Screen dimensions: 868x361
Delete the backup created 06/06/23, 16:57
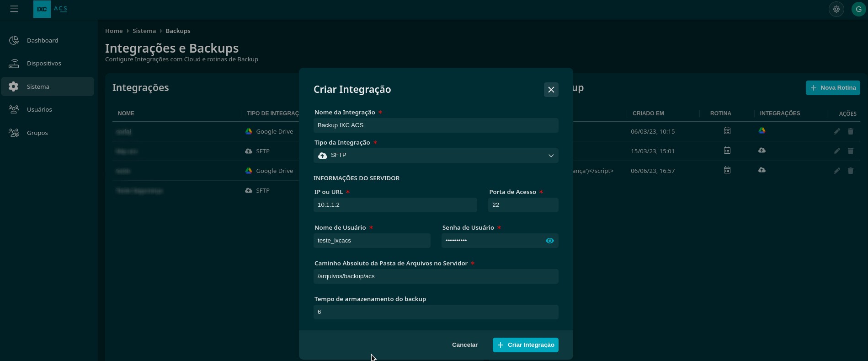(x=851, y=171)
